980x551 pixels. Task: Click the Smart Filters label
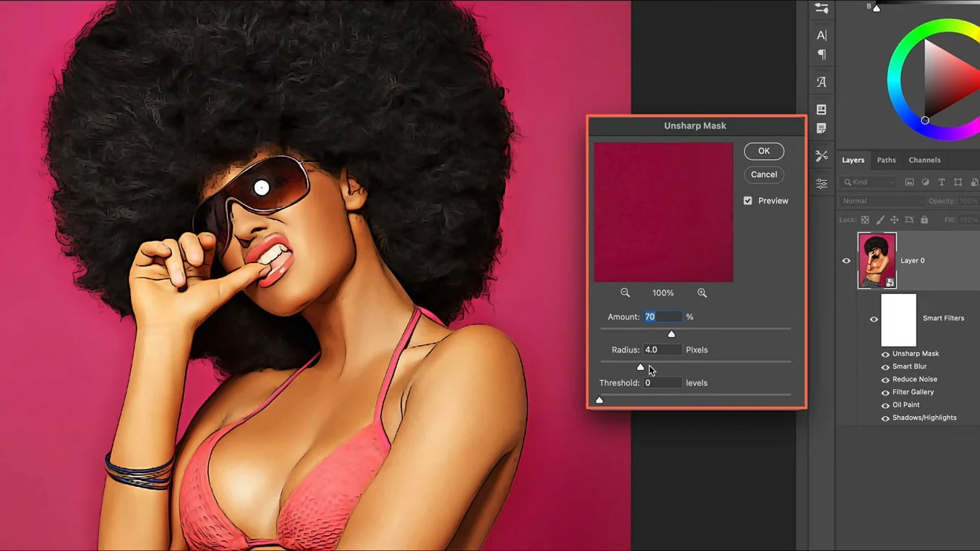point(943,318)
